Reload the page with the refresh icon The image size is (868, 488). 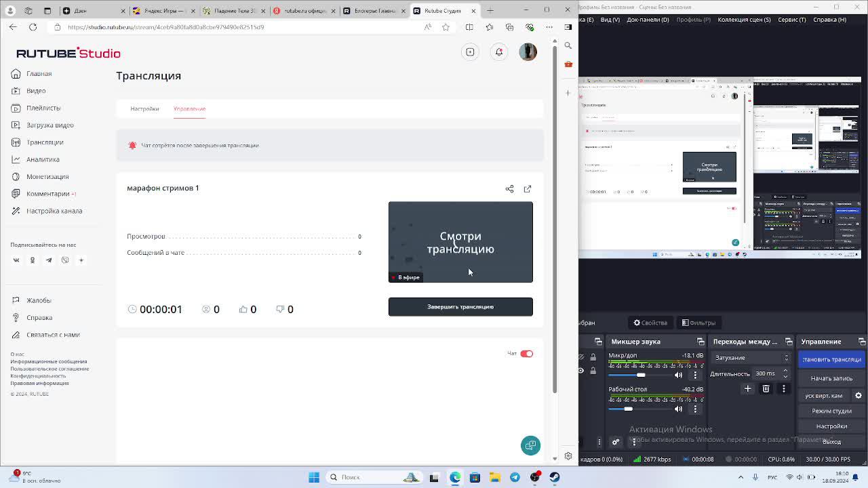[x=33, y=27]
